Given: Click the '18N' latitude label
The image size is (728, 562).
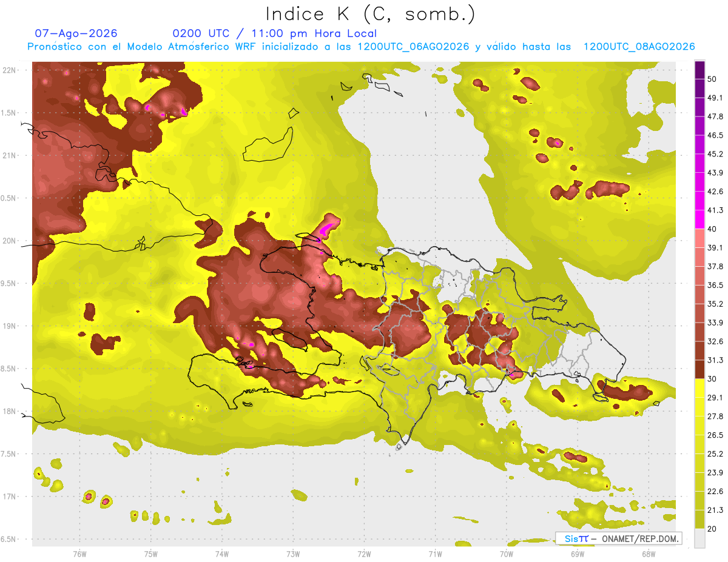Looking at the screenshot, I should (9, 412).
